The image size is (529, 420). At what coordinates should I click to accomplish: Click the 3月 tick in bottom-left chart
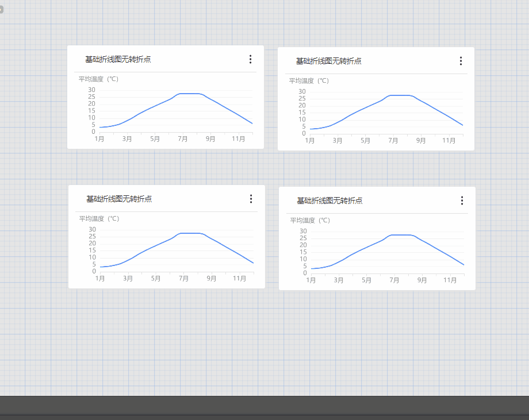(x=128, y=279)
